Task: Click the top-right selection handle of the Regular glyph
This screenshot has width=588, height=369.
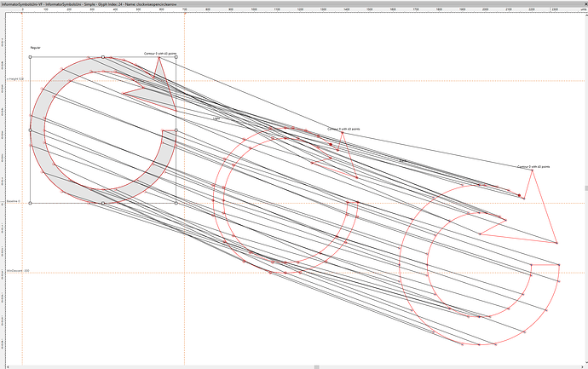Action: [x=176, y=57]
